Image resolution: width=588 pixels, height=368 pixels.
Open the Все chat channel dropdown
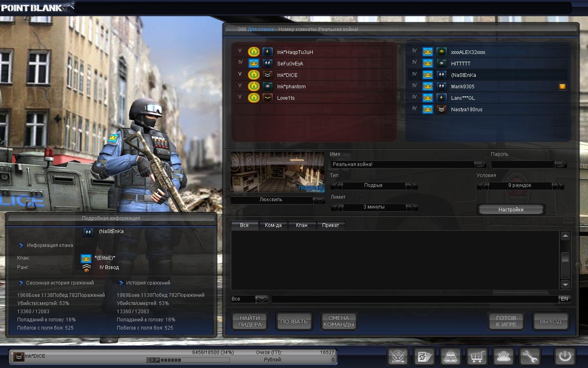tap(261, 299)
